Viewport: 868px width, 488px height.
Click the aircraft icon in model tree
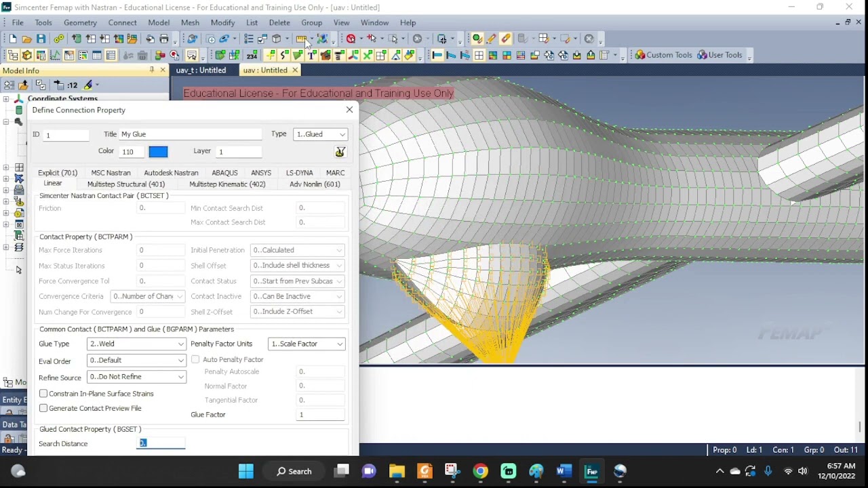[19, 178]
